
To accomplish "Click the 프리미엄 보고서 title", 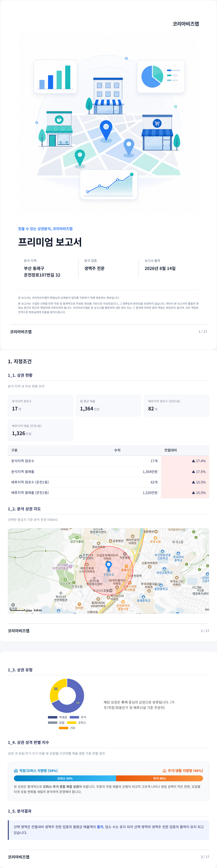I will pos(50,242).
